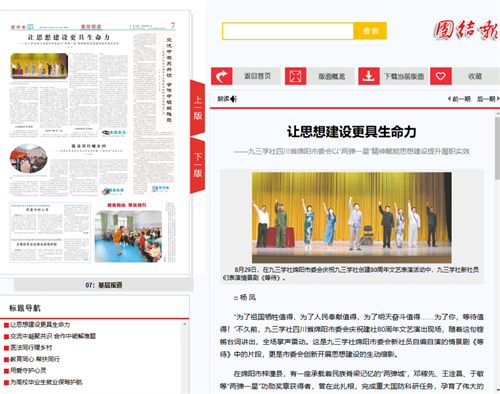Image resolution: width=500 pixels, height=394 pixels.
Task: Click the yellow 搜索 search button
Action: click(x=370, y=31)
